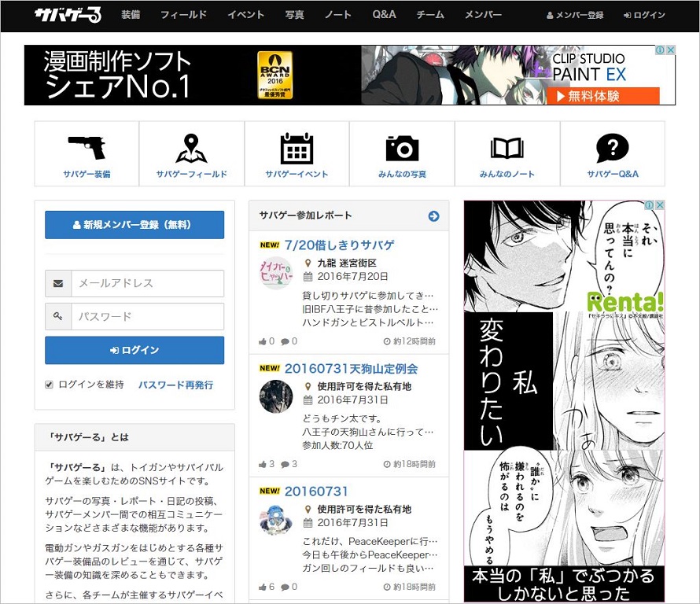Click the calendar icon for サバゲーイベント
This screenshot has width=700, height=604.
[x=297, y=148]
